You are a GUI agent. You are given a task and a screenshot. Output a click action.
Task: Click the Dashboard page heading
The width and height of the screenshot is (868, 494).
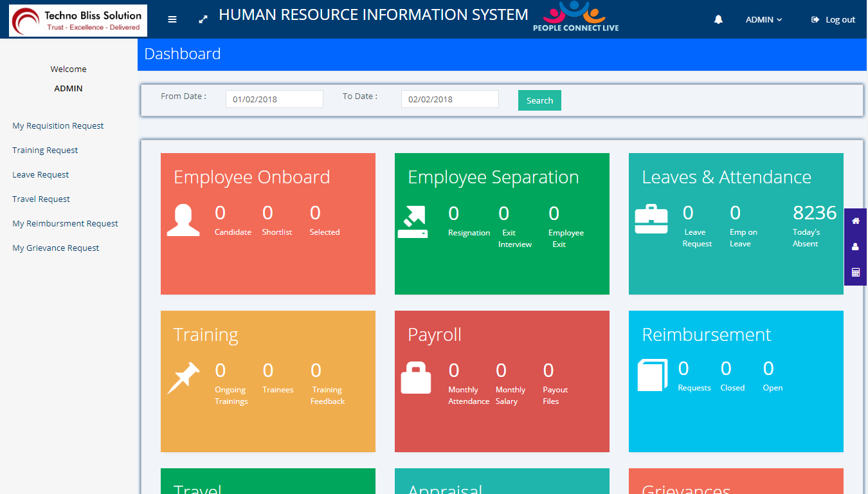pos(183,54)
